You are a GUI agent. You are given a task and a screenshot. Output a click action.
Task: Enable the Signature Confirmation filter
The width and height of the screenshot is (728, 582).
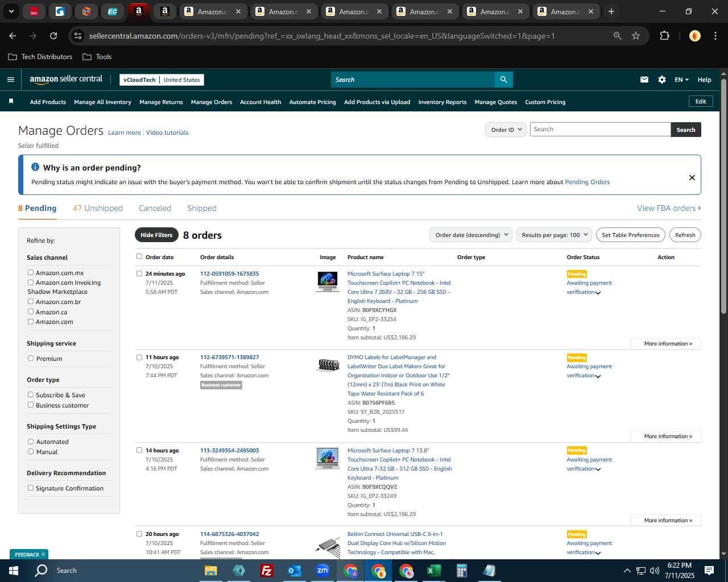click(31, 488)
